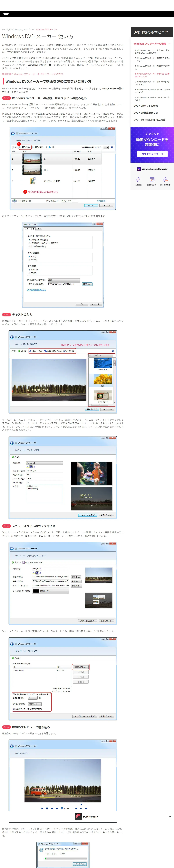Open DVD・BD作成を楽しむ sidebar section
The height and width of the screenshot is (868, 174).
[146, 113]
